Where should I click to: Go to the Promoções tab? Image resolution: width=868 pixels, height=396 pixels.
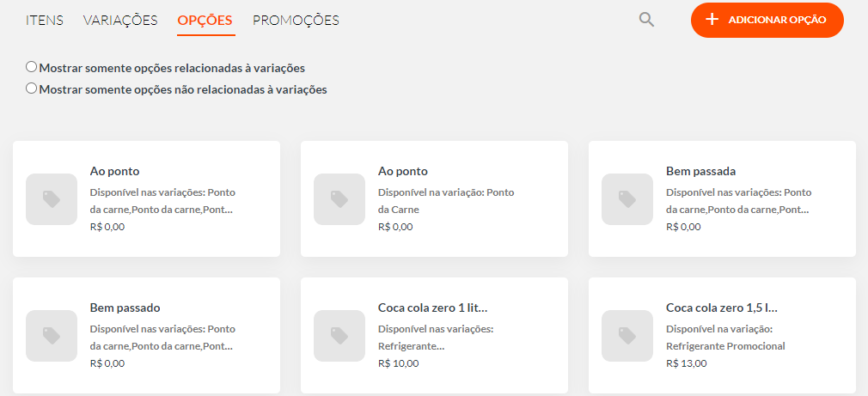(x=296, y=21)
